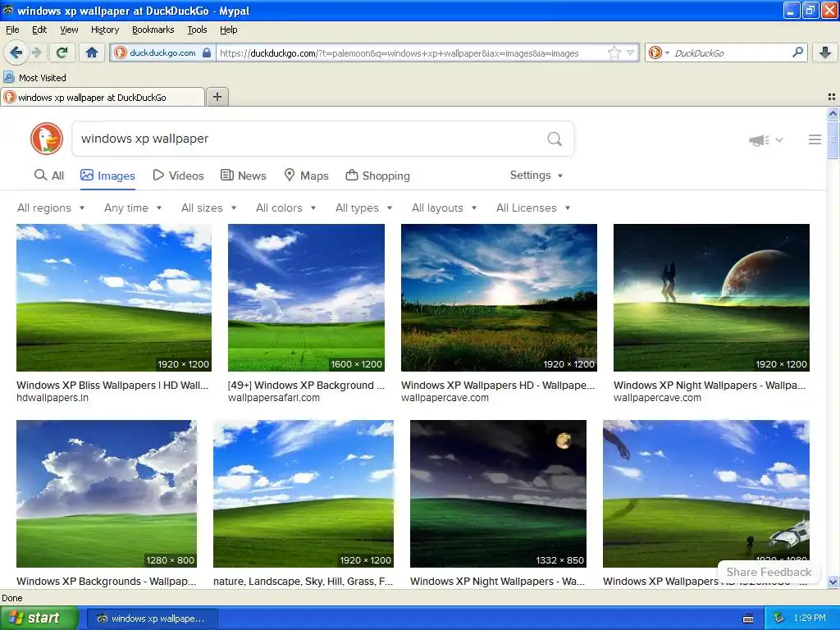Open the nature, Landscape, Sky result title
The image size is (840, 630).
(x=304, y=582)
